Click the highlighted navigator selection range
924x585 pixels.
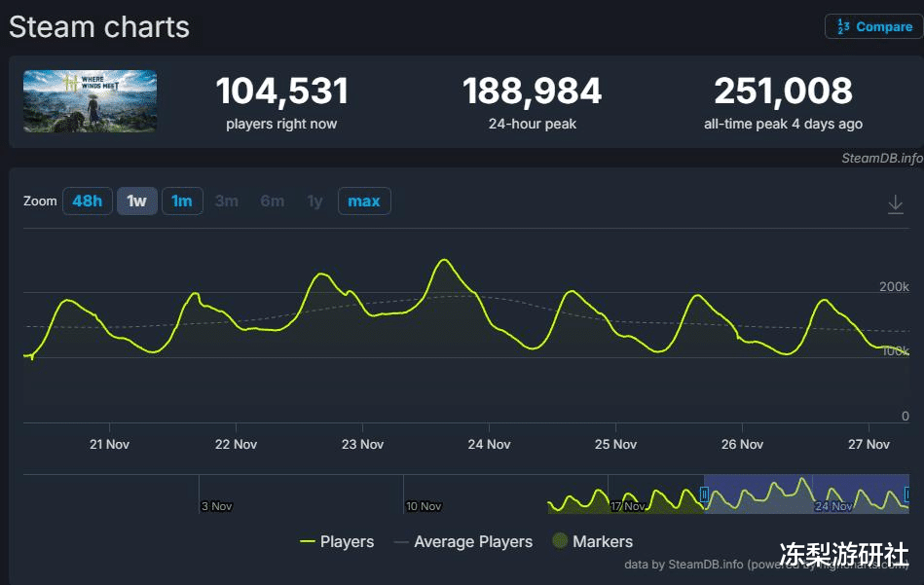(806, 494)
